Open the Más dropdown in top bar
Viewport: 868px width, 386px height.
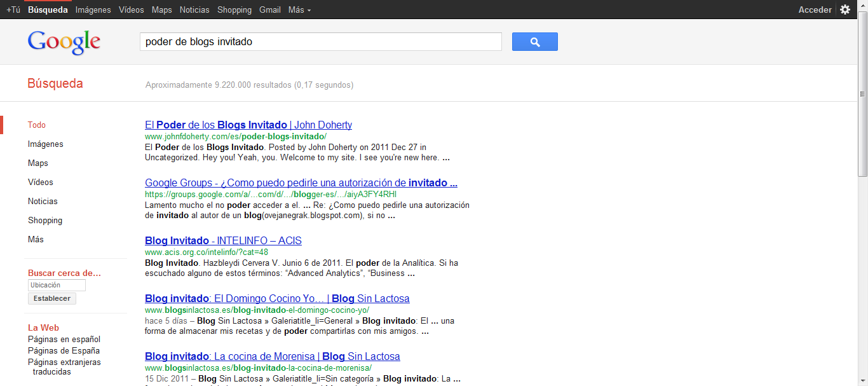[299, 10]
